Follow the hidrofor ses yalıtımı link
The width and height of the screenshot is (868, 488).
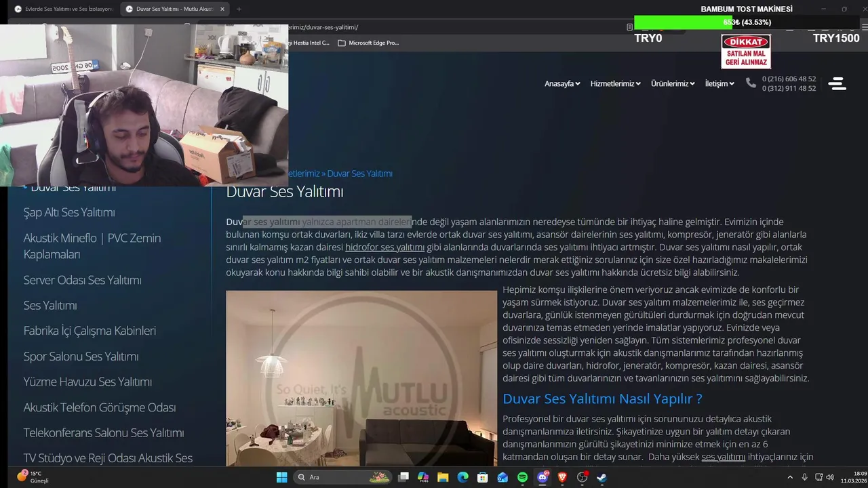tap(384, 247)
